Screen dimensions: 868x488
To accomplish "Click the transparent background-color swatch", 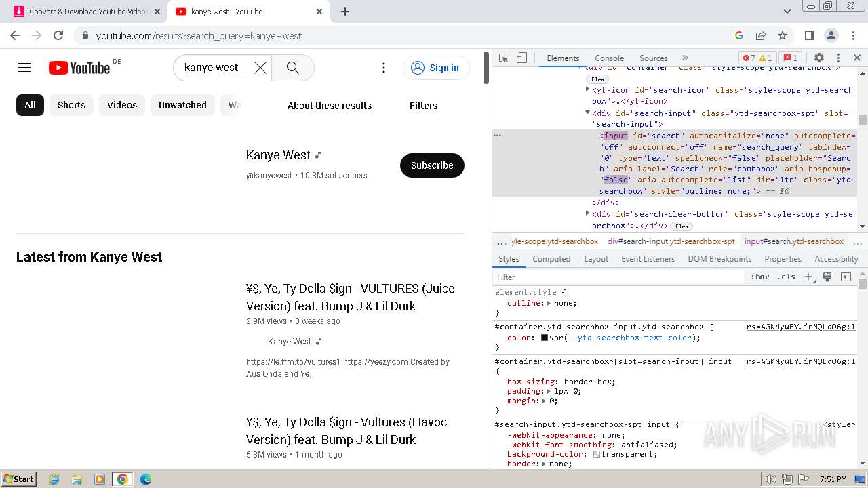I will click(597, 454).
